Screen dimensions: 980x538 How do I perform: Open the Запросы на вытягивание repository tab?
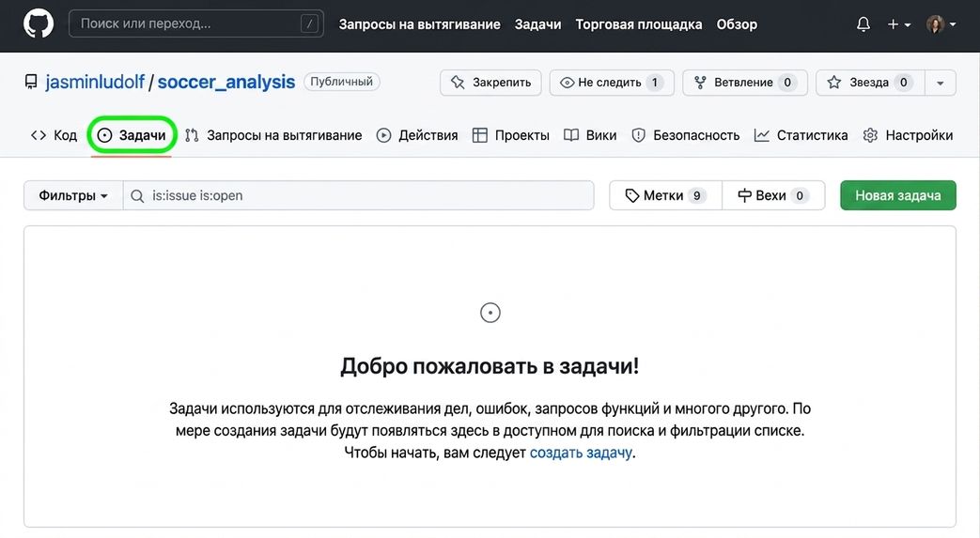click(273, 135)
